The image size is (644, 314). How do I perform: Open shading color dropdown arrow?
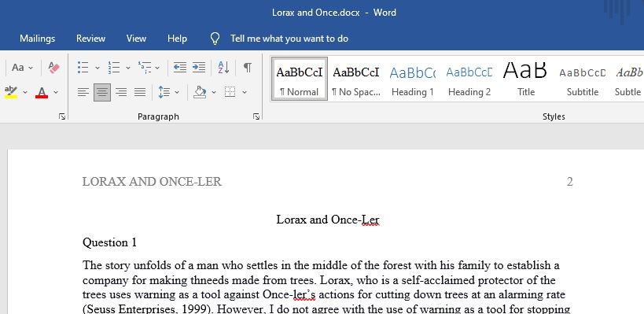(214, 93)
